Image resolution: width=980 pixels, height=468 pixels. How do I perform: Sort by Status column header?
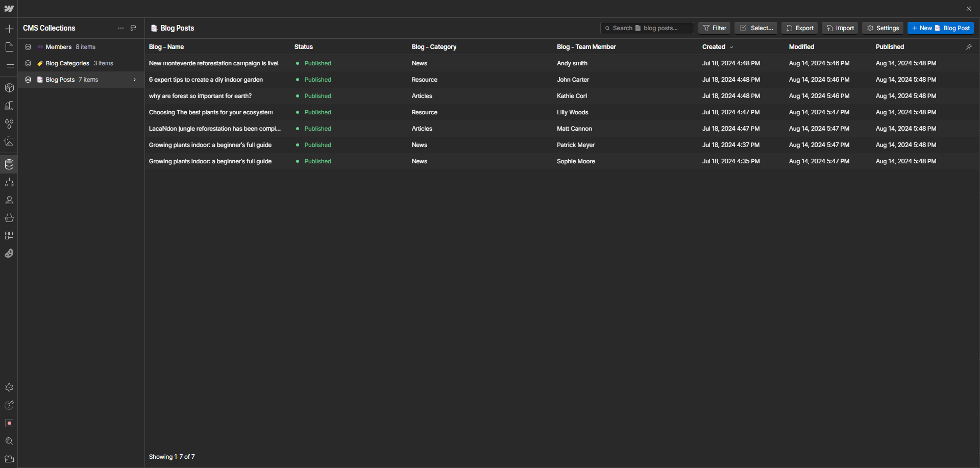coord(304,47)
